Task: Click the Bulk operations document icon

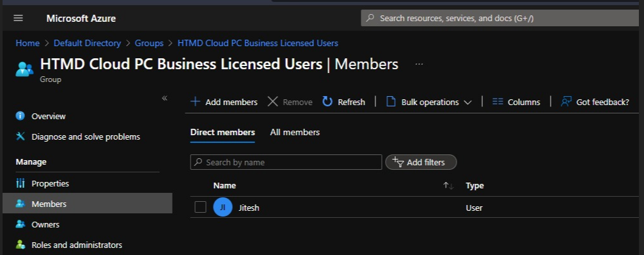Action: [x=391, y=102]
